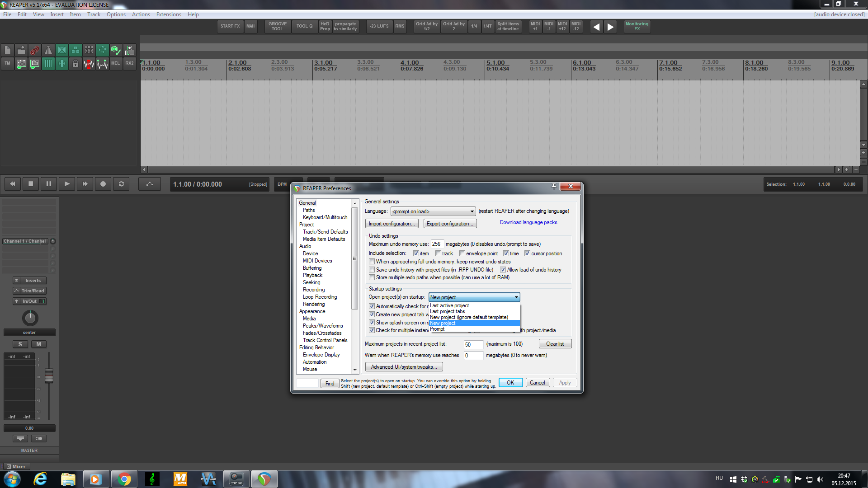Check 'Save undo history with project files'
The image size is (868, 488).
click(x=372, y=270)
